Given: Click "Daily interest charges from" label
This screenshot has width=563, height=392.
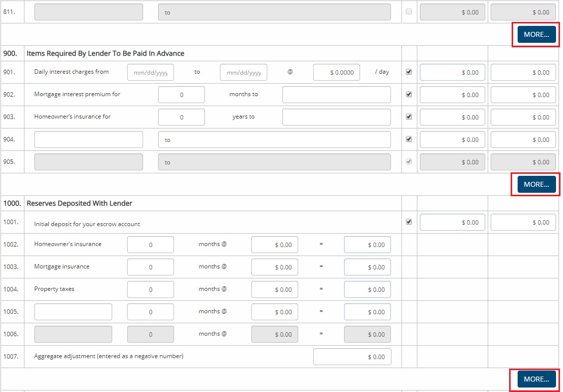Looking at the screenshot, I should pos(71,72).
